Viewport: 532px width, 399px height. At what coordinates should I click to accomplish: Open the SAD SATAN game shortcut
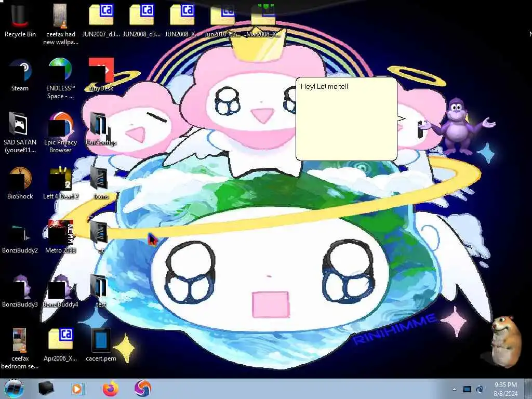coord(20,132)
